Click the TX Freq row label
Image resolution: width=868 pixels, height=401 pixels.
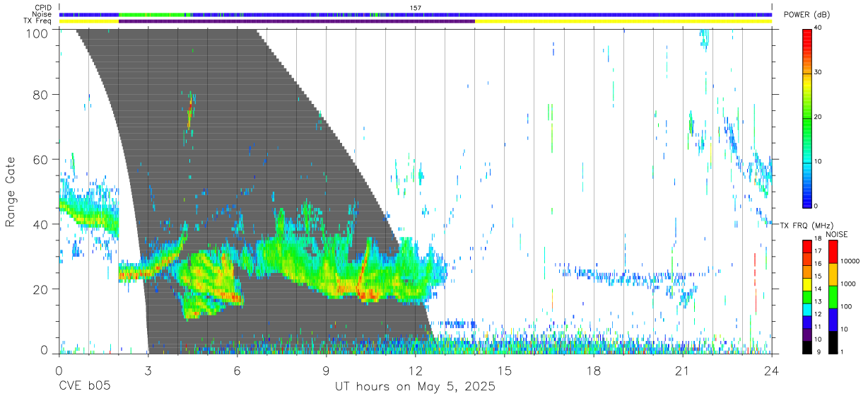coord(38,21)
